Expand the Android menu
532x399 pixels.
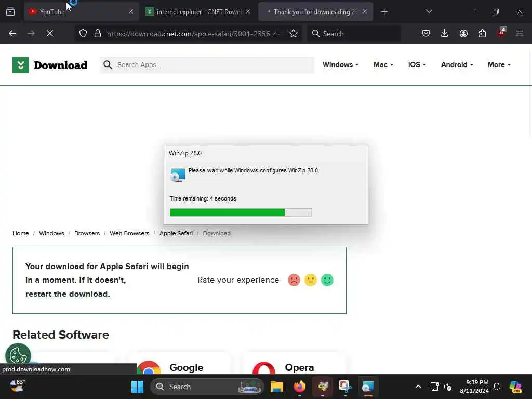[x=457, y=64]
